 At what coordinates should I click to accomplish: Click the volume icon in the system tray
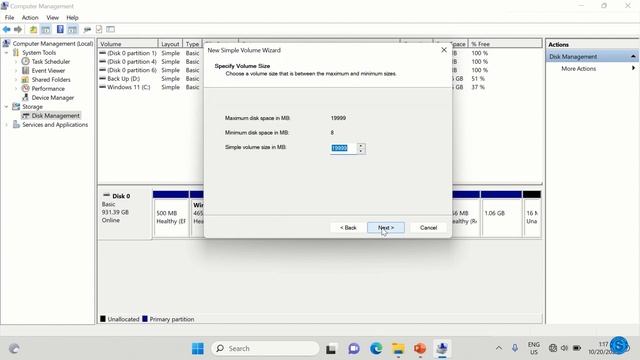[x=564, y=348]
